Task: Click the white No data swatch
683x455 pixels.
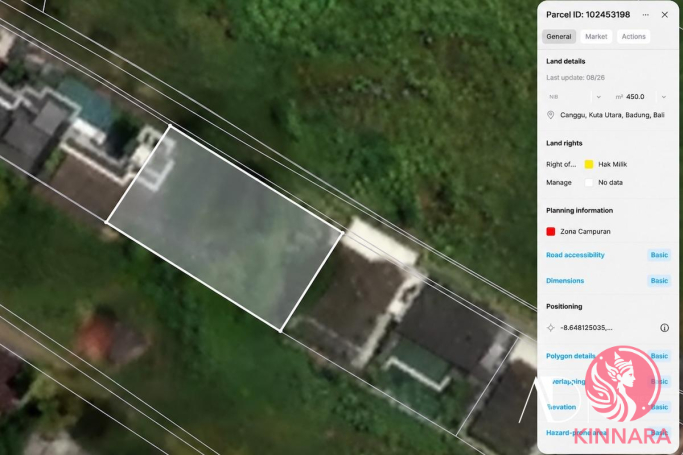Action: 588,182
